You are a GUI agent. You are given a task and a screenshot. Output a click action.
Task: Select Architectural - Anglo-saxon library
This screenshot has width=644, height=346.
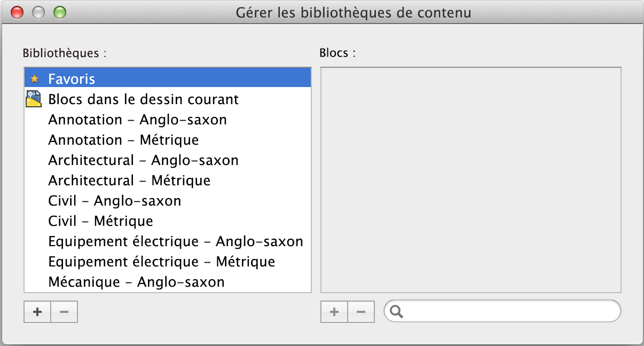tap(143, 160)
